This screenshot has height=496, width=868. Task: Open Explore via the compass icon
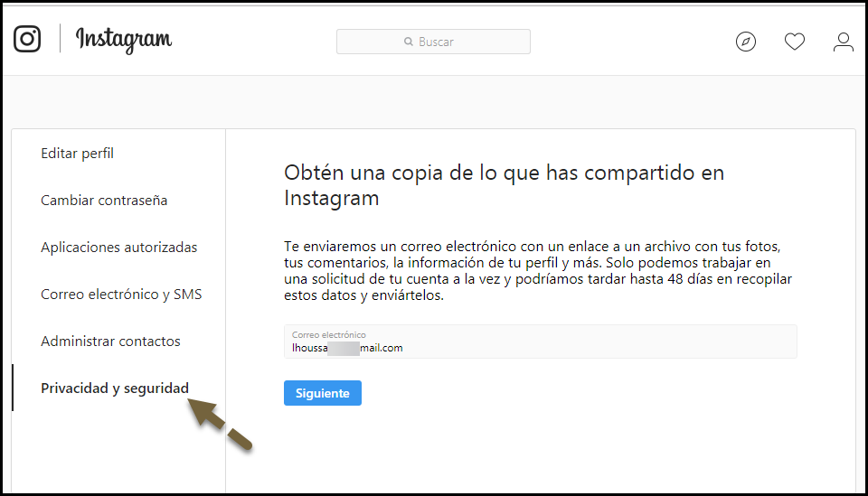pos(746,42)
